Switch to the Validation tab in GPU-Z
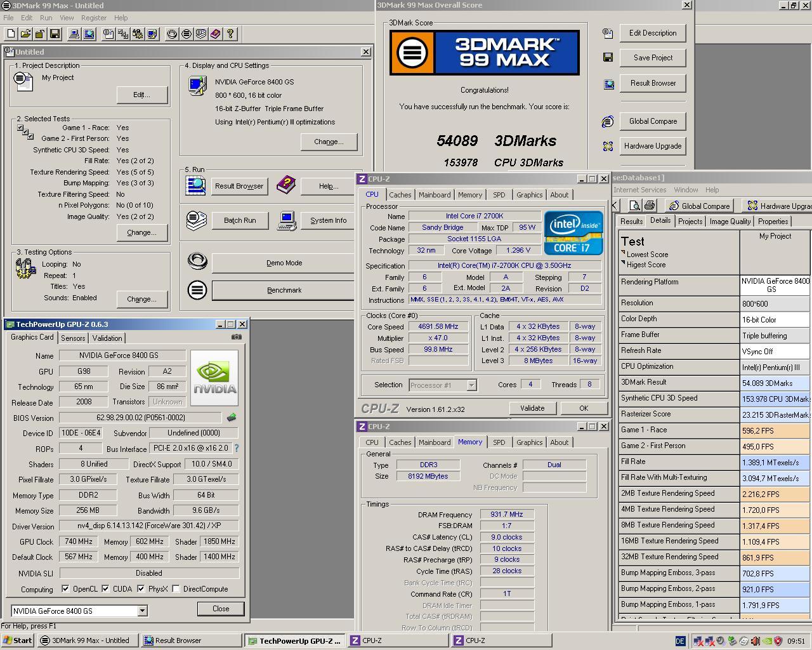Screen dimensions: 812x650 pyautogui.click(x=107, y=338)
